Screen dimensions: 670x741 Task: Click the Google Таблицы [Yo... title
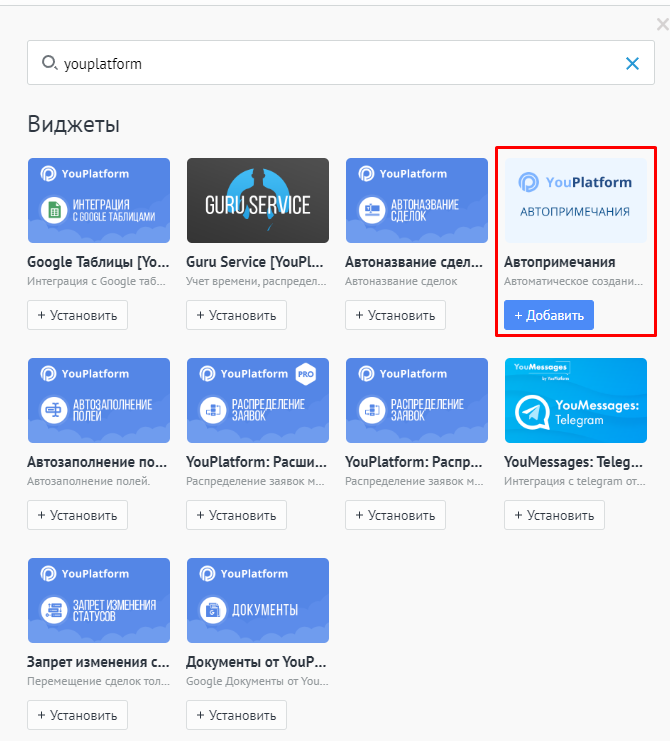[98, 262]
